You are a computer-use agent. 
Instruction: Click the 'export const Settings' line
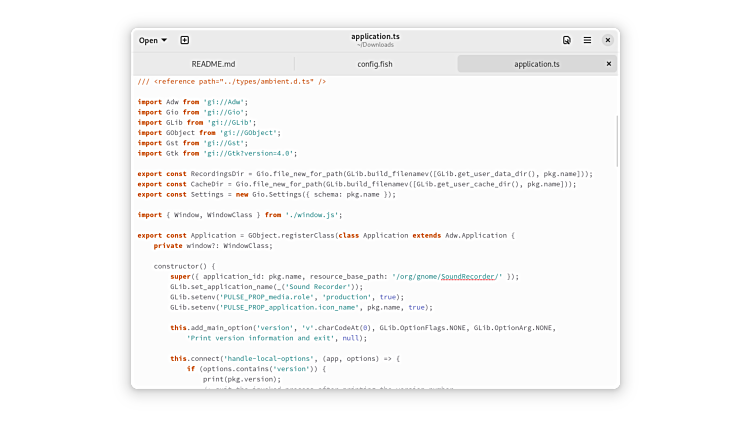click(266, 194)
